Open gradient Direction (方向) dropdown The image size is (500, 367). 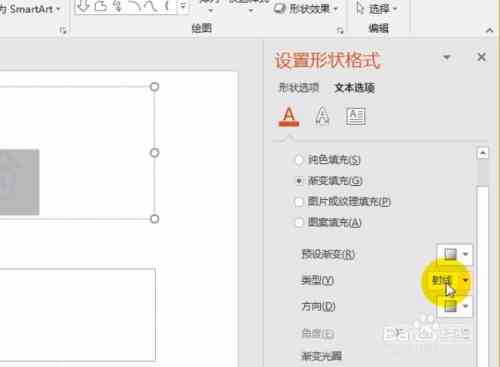tap(454, 306)
